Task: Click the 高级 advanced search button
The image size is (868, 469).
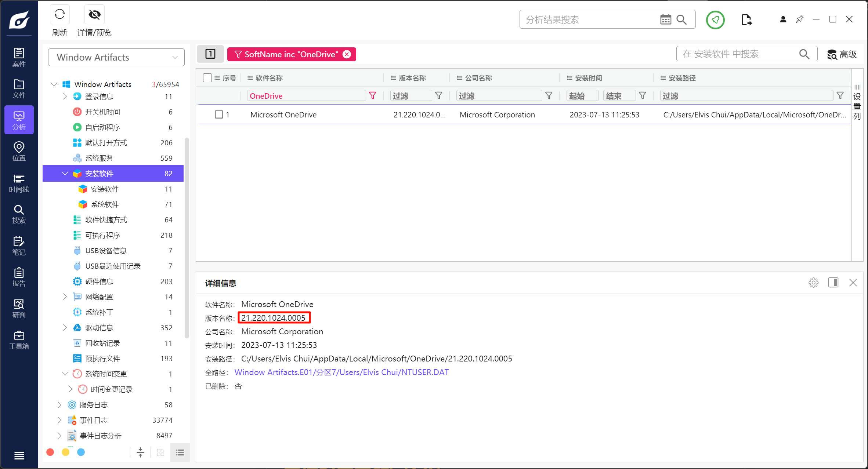Action: (x=842, y=54)
